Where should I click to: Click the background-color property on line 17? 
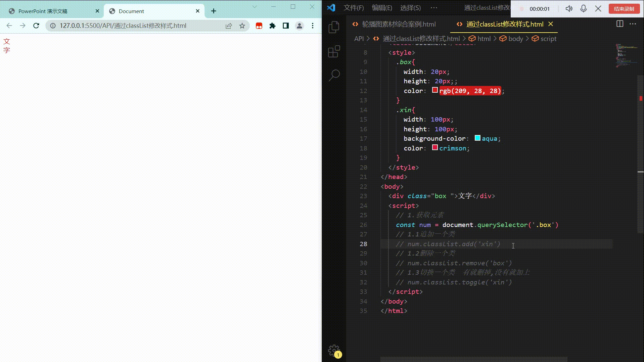pyautogui.click(x=434, y=138)
